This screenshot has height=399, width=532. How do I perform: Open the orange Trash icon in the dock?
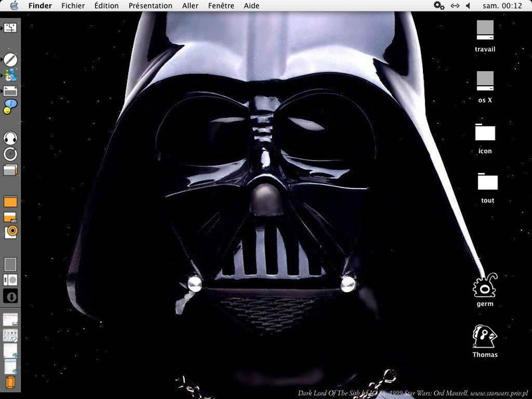click(x=10, y=382)
